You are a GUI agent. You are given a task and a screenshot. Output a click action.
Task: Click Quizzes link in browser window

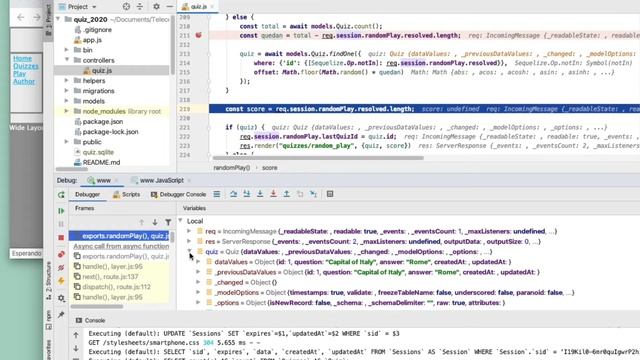[x=26, y=66]
